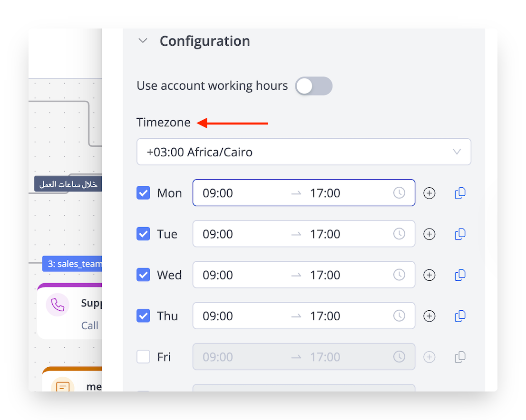
Task: Click the copy icon on the Tuesday row
Action: [460, 234]
